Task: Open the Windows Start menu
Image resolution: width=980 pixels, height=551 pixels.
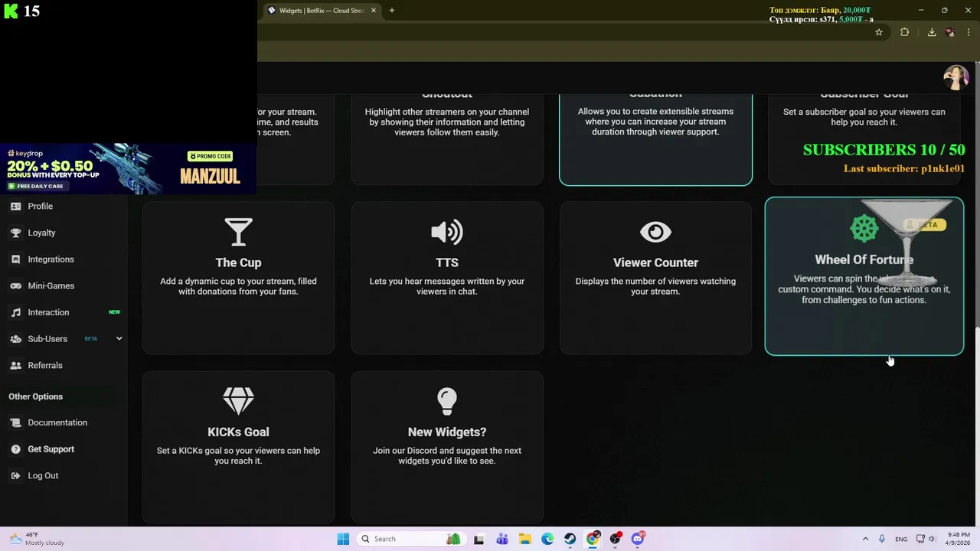Action: [x=343, y=539]
